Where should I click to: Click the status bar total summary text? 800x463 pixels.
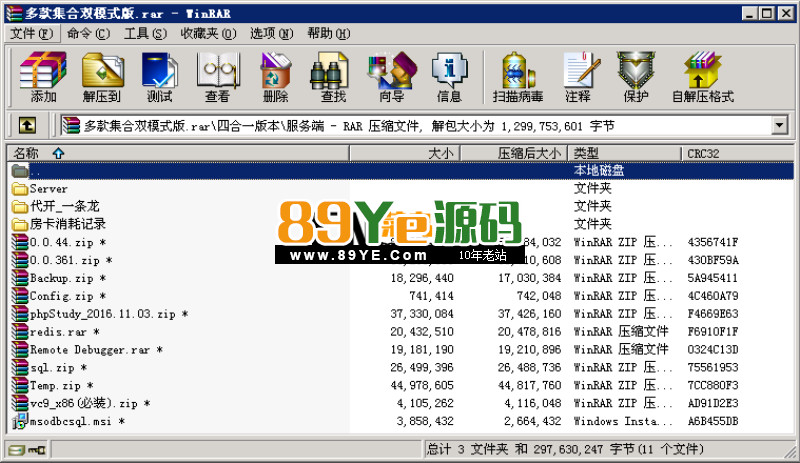pyautogui.click(x=565, y=449)
